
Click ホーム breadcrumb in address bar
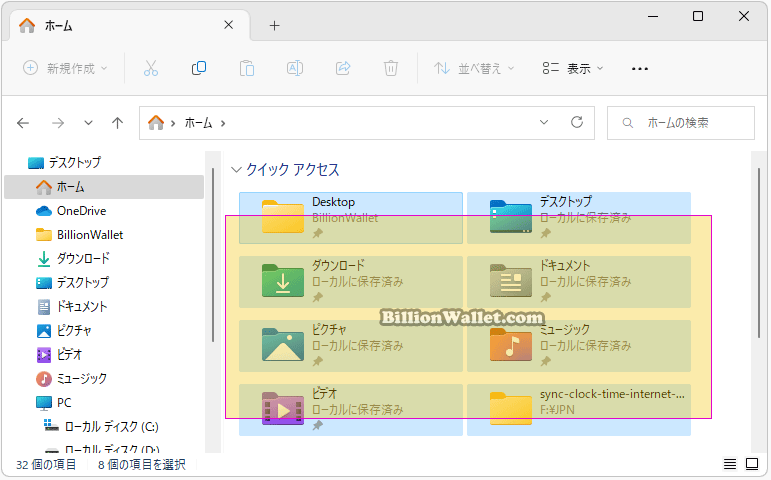[x=198, y=123]
